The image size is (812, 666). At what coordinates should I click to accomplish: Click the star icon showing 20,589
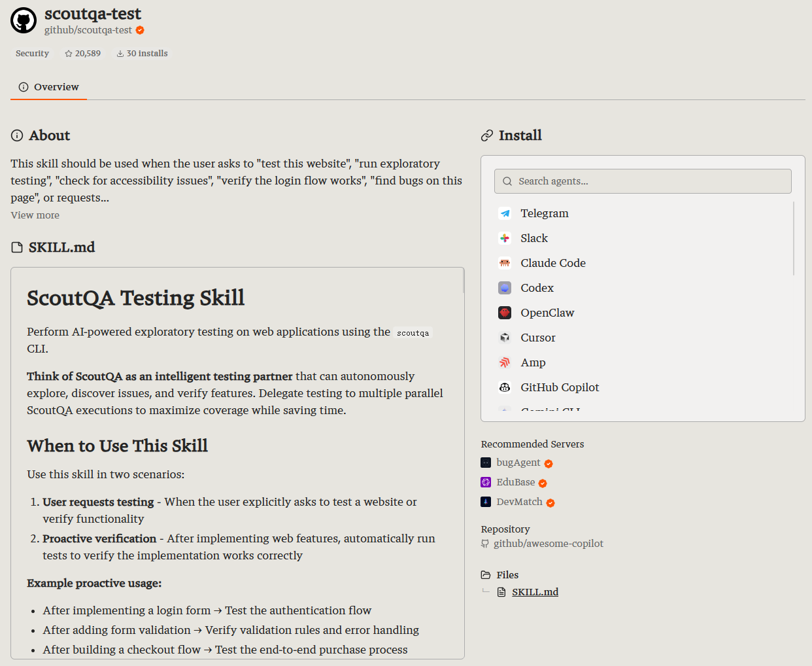69,54
